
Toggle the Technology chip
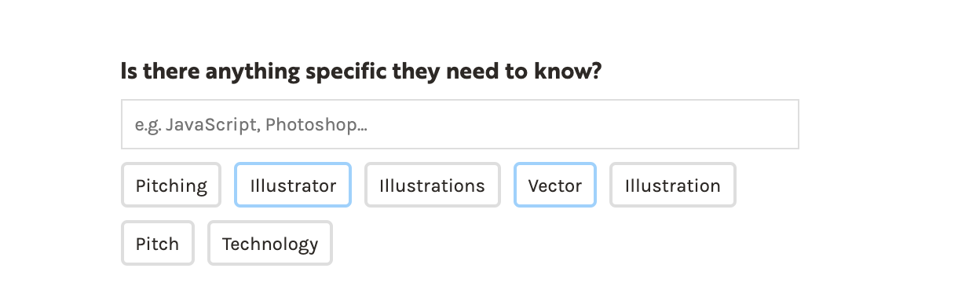(x=270, y=244)
